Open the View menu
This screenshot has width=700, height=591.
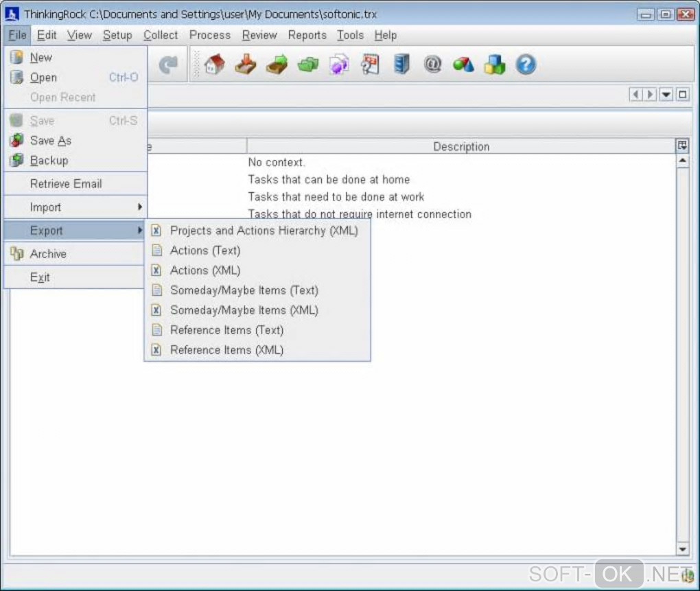(80, 35)
